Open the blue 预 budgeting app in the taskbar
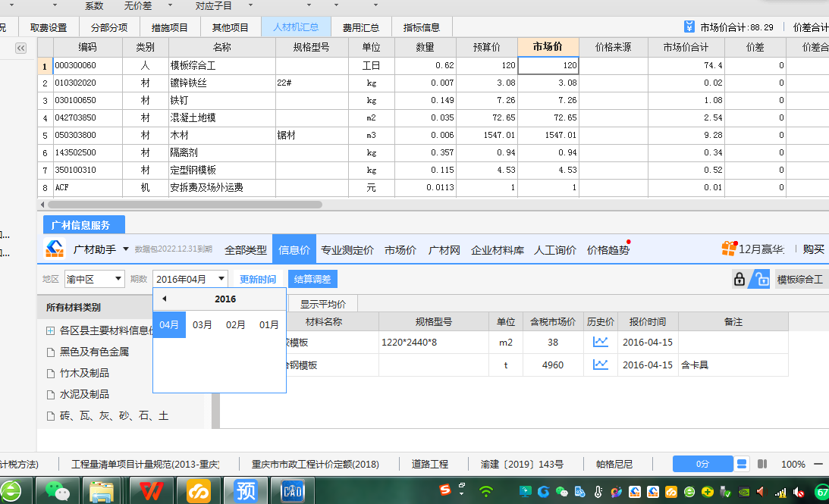The image size is (829, 504). tap(245, 491)
